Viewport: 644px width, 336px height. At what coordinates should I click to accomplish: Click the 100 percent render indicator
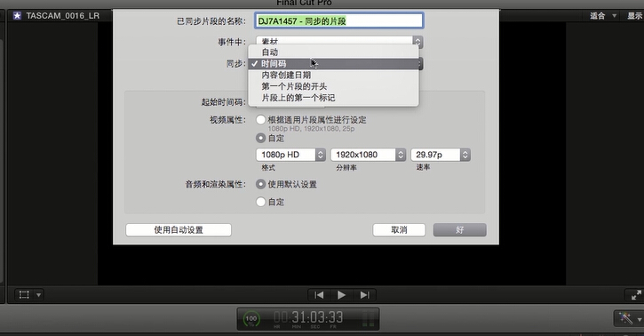[x=251, y=319]
